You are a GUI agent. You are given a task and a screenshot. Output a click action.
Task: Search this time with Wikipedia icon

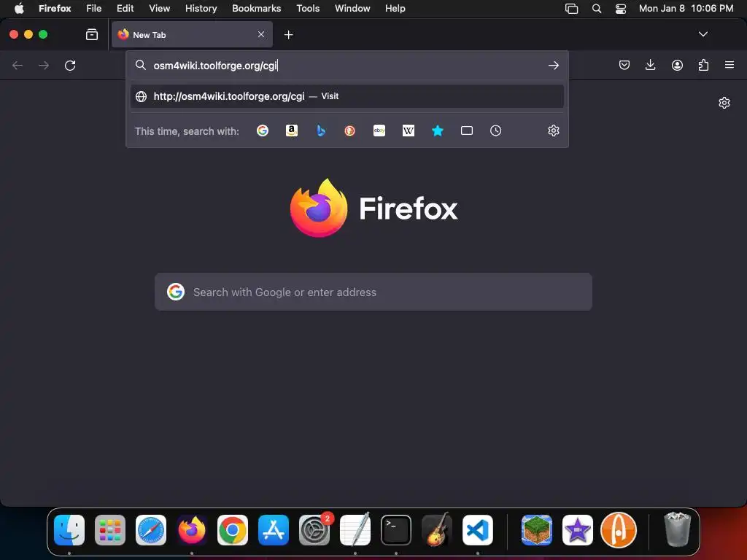click(409, 131)
